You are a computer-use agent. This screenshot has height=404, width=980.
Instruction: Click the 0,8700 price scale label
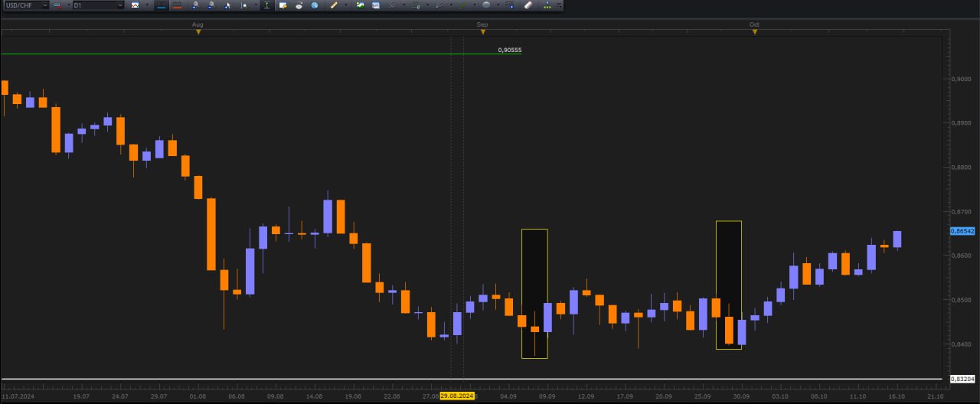point(961,211)
